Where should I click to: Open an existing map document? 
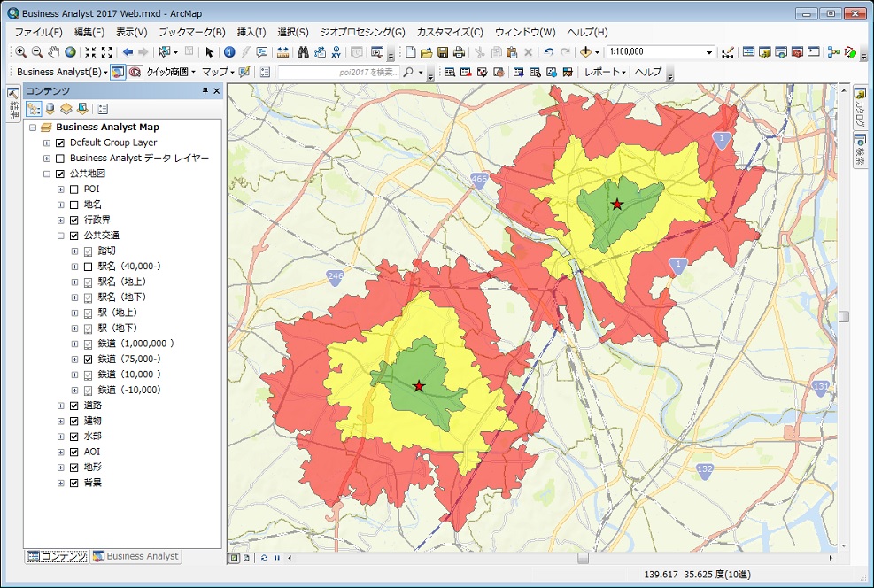(x=427, y=52)
